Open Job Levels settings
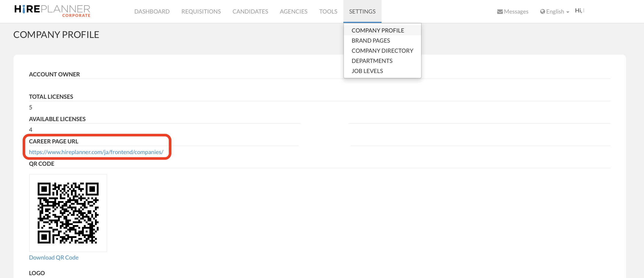The image size is (644, 278). (367, 71)
